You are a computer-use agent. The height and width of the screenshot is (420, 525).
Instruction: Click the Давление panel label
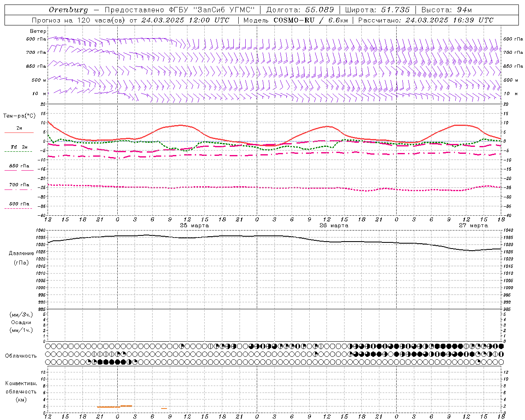[x=21, y=253]
